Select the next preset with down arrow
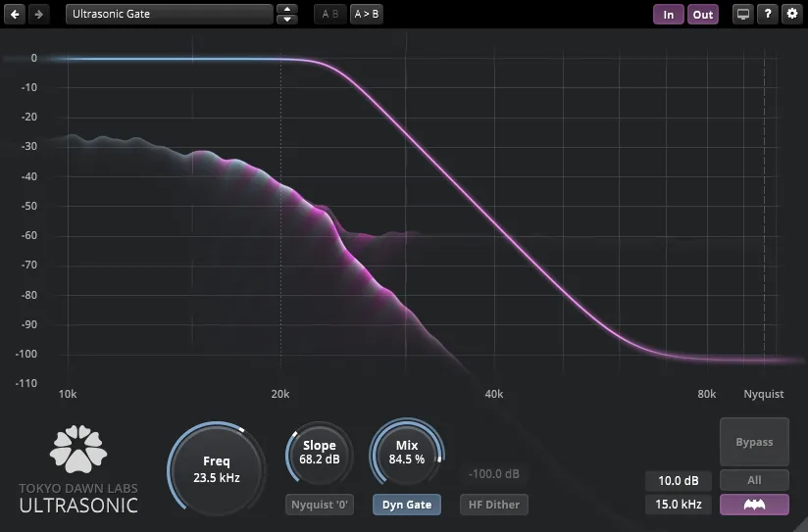Image resolution: width=808 pixels, height=532 pixels. pyautogui.click(x=287, y=20)
